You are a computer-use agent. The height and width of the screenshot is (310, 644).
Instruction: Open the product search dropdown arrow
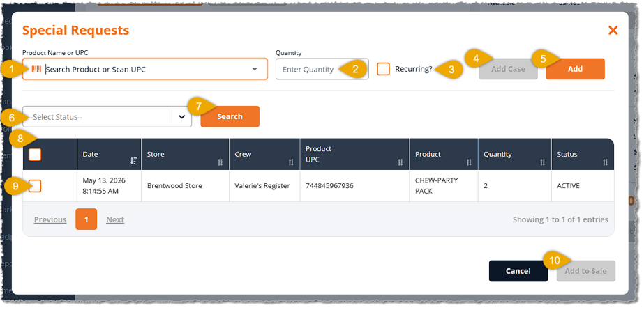click(255, 69)
